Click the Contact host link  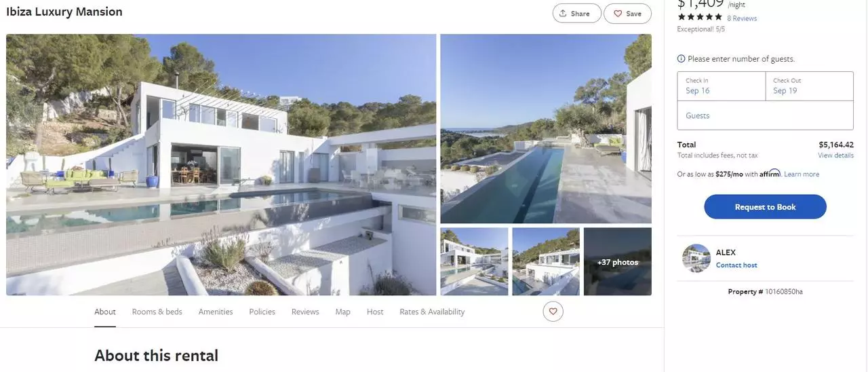click(736, 265)
